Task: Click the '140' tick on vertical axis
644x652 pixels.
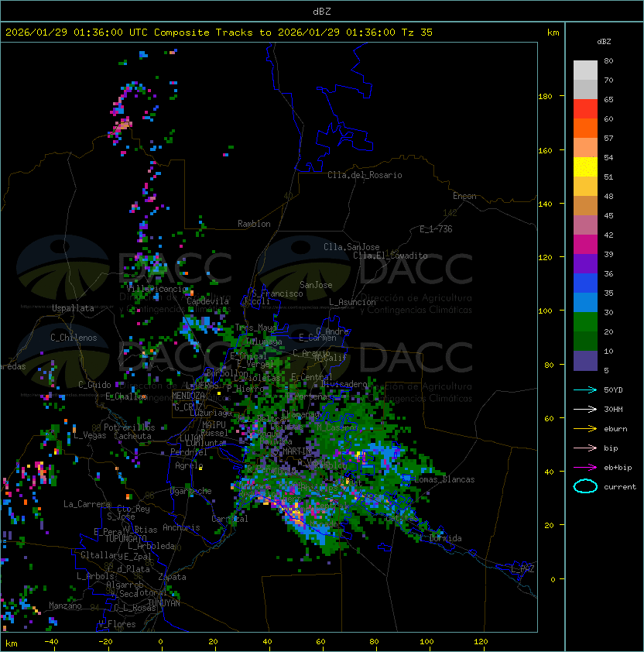Action: (x=545, y=204)
